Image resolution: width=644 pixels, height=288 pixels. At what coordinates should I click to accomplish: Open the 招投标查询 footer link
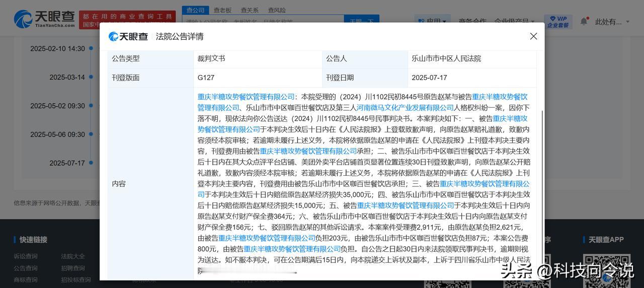pyautogui.click(x=76, y=280)
